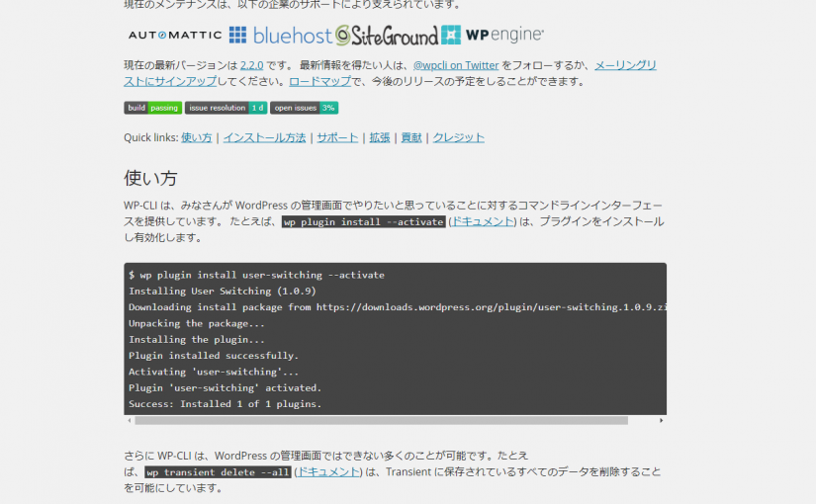This screenshot has width=816, height=504.
Task: Go to 使い方 quick link
Action: coord(197,137)
